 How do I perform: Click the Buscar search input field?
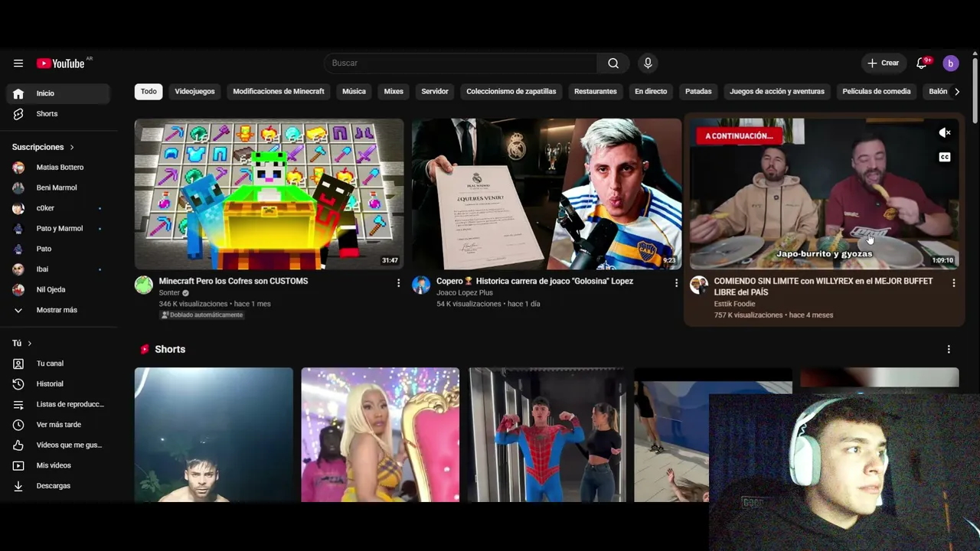(x=461, y=64)
